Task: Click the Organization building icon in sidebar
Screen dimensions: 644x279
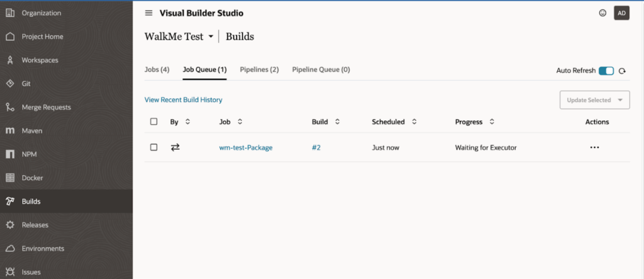Action: click(10, 13)
